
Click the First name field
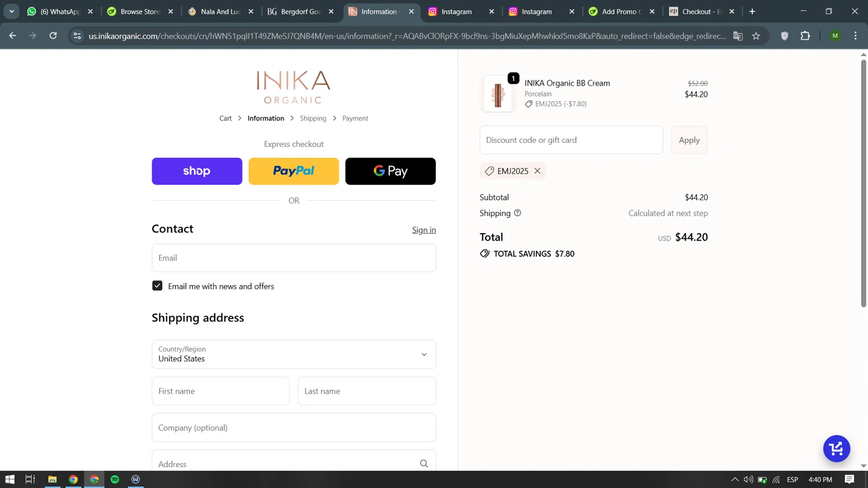[x=220, y=391]
